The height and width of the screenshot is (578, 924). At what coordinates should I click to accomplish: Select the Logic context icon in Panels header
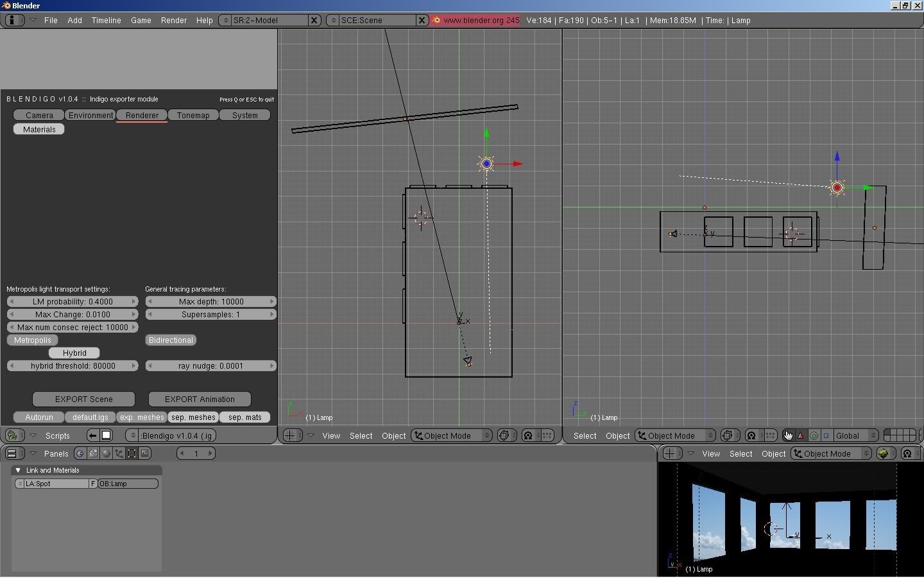coord(80,453)
